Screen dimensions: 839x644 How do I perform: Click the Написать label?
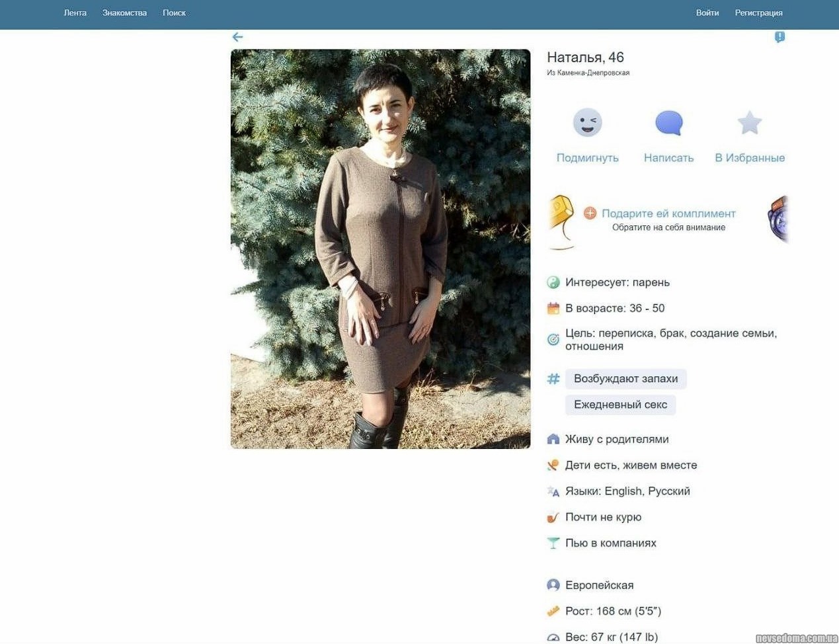(x=668, y=158)
